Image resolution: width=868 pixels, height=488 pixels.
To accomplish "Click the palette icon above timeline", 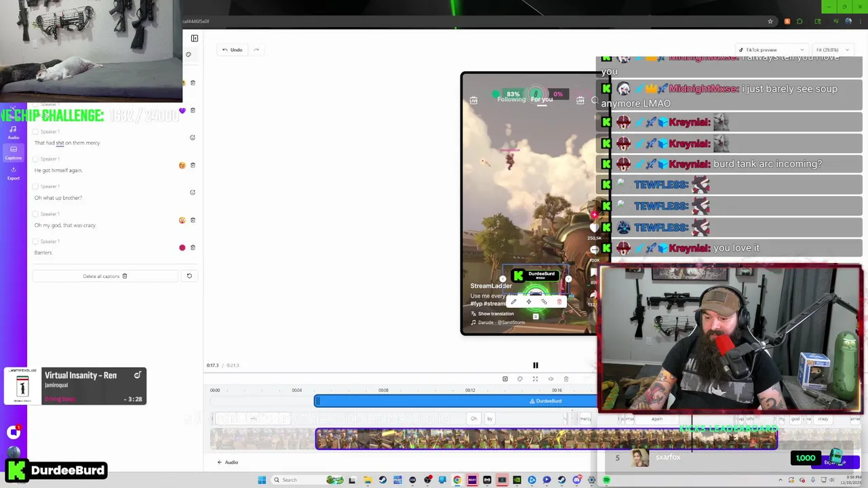I will tap(520, 379).
